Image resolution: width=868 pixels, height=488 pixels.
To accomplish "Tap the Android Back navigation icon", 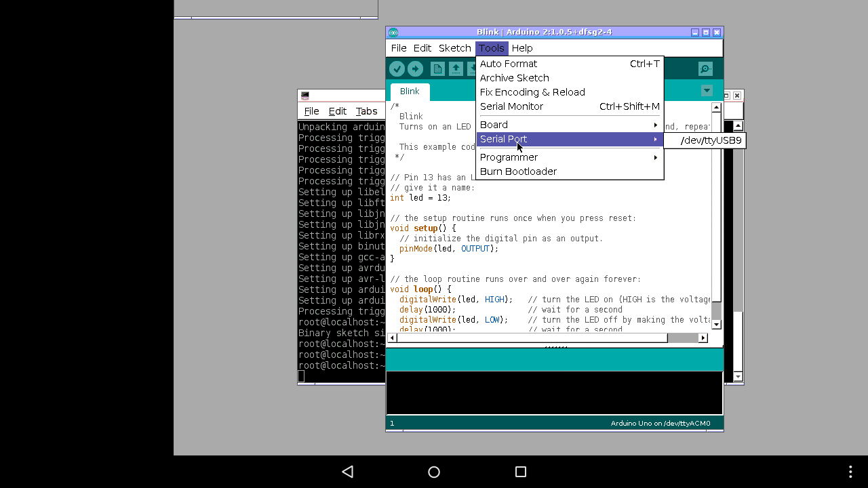I will 347,472.
